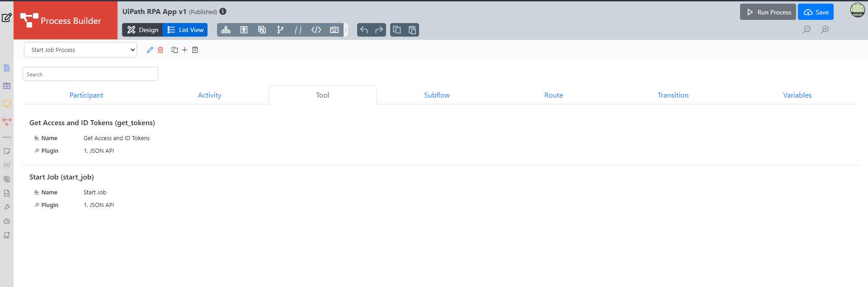The image size is (868, 287).
Task: Click the redo arrow
Action: point(379,30)
